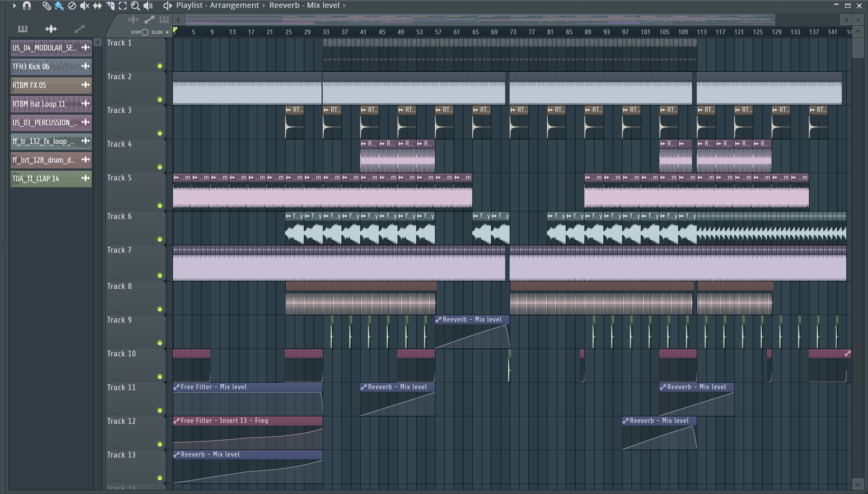This screenshot has width=868, height=494.
Task: Jump to bar 33 on the timeline ruler
Action: point(326,32)
